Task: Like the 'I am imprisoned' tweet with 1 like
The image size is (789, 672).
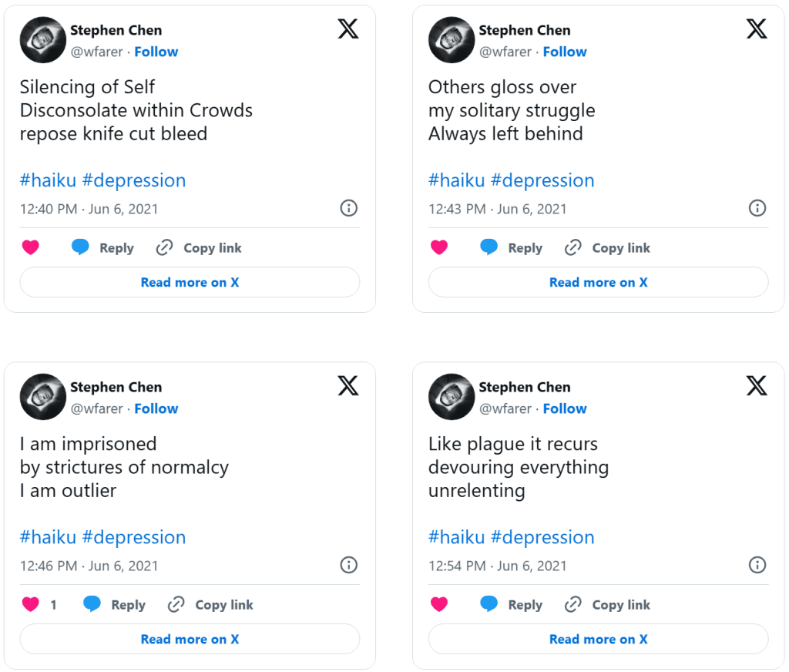Action: 30,604
